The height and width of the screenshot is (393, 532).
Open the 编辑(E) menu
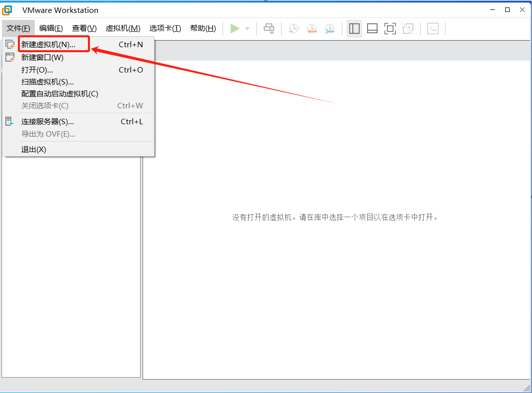(x=51, y=28)
